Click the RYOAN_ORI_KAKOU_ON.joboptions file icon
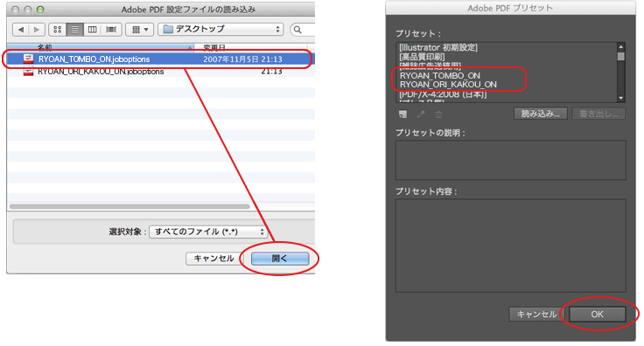Screen dimensions: 644x346 tap(28, 72)
